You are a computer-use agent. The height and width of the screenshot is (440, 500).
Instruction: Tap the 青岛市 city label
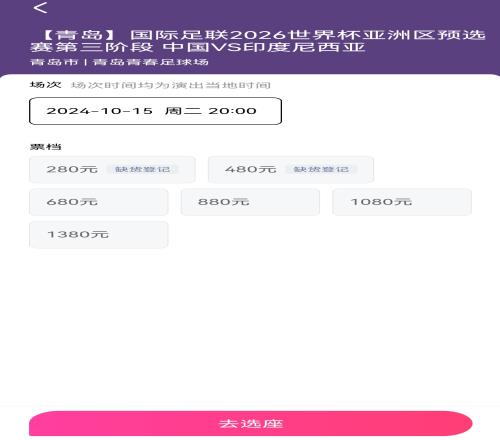[x=54, y=62]
